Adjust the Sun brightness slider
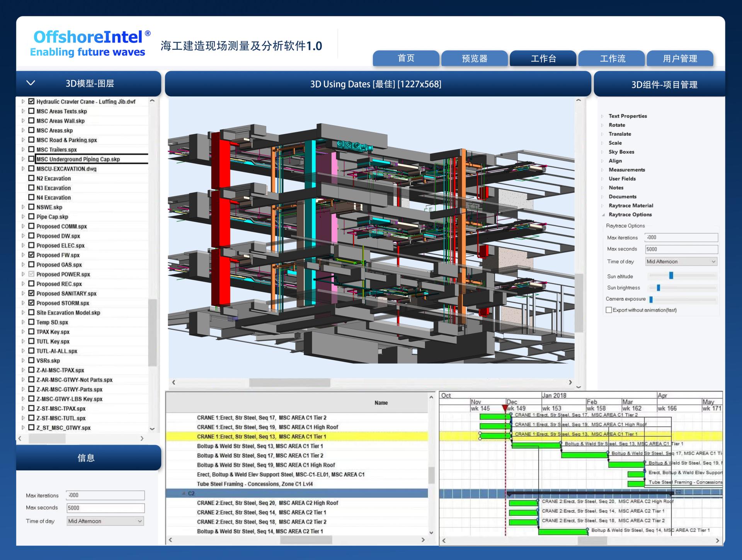Image resolution: width=742 pixels, height=560 pixels. pos(659,288)
